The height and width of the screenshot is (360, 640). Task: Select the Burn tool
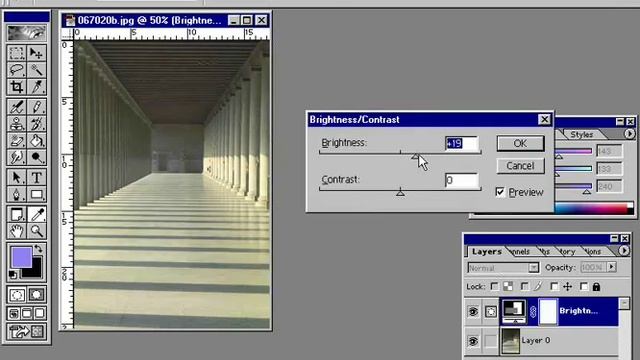(x=36, y=157)
